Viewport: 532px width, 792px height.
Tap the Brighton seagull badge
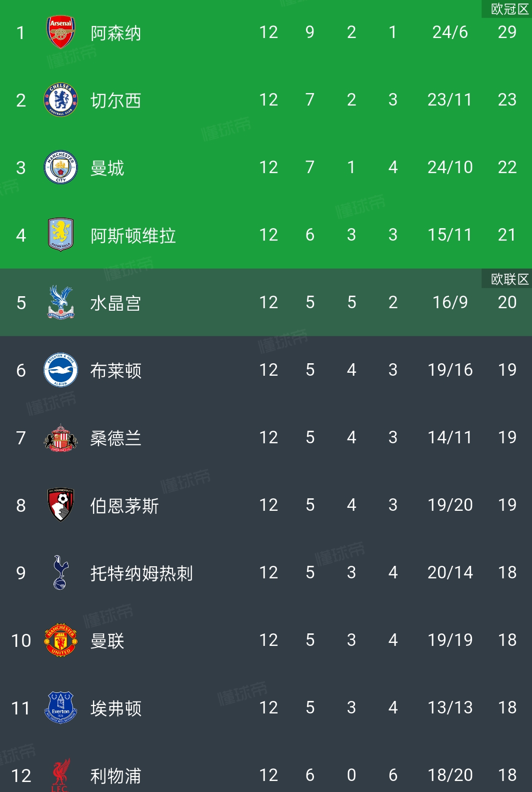click(60, 370)
